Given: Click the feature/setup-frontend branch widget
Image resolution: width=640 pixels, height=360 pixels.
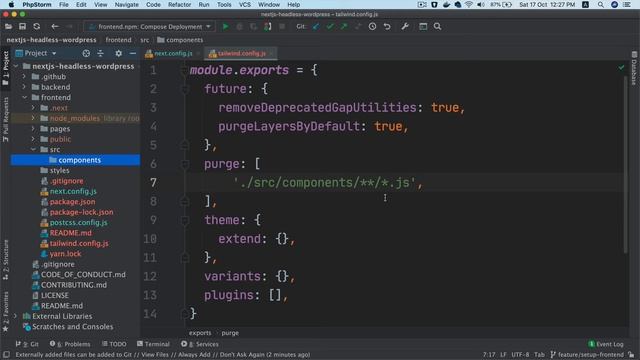Looking at the screenshot, I should click(587, 355).
